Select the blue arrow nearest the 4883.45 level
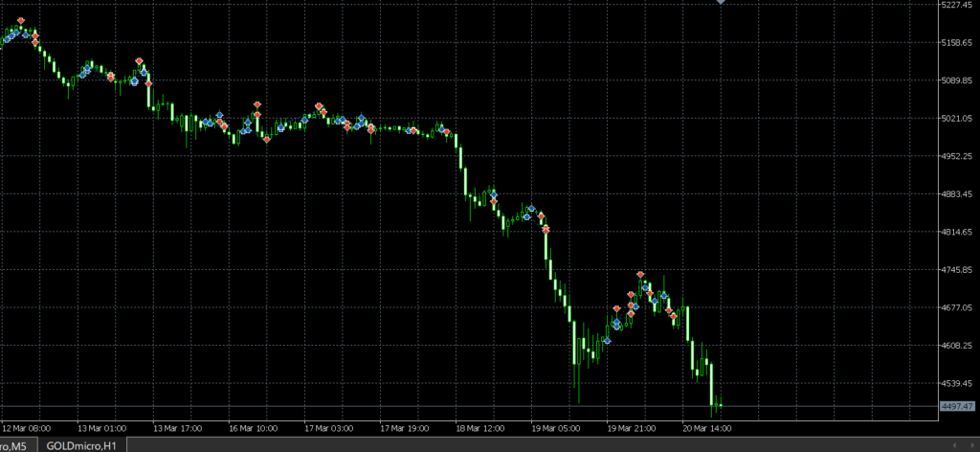Image resolution: width=980 pixels, height=452 pixels. [493, 194]
